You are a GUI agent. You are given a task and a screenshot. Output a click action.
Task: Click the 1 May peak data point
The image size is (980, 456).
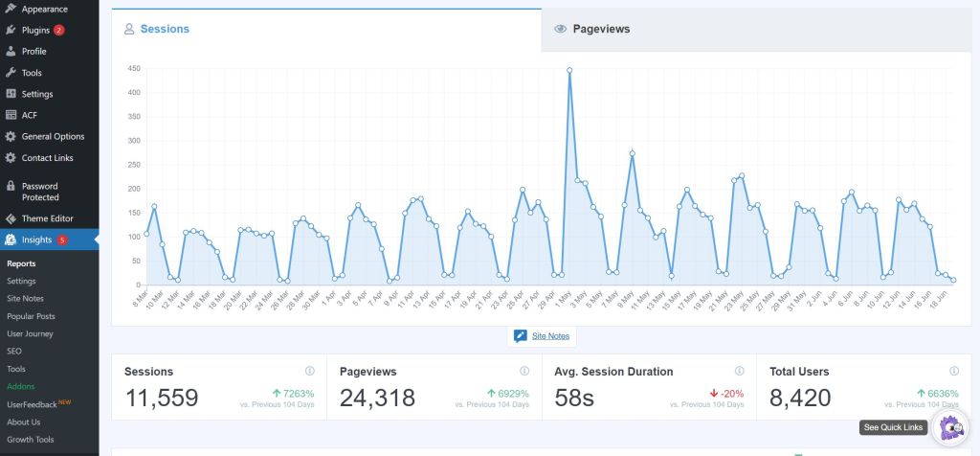coord(569,70)
